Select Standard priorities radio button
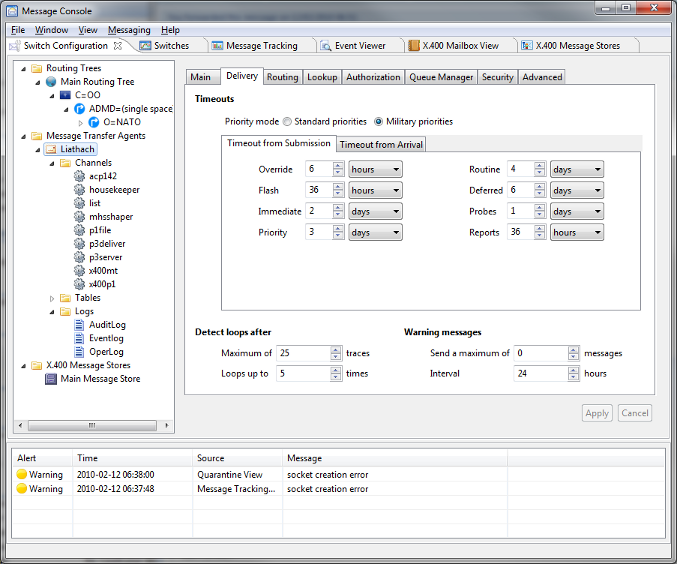The image size is (677, 564). [x=287, y=122]
